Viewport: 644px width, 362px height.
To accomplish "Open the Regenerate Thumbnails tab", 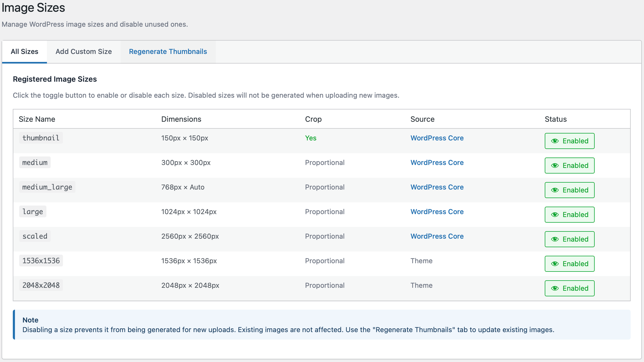I will coord(168,52).
